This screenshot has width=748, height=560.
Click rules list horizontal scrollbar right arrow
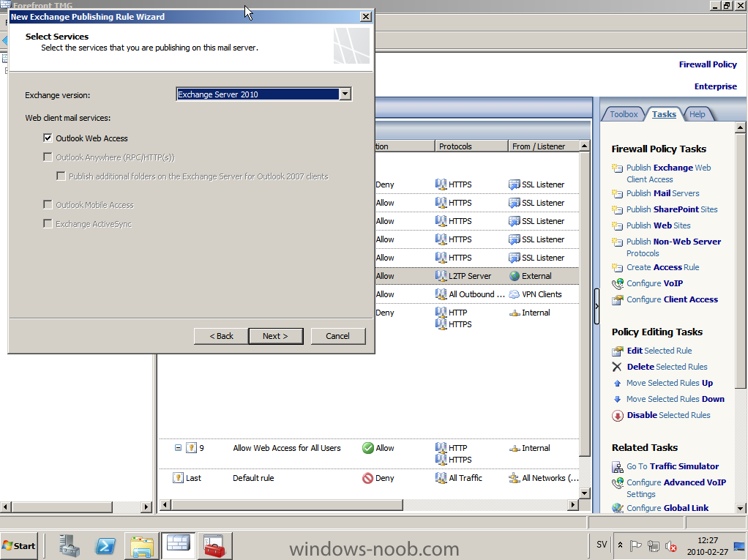pyautogui.click(x=573, y=504)
